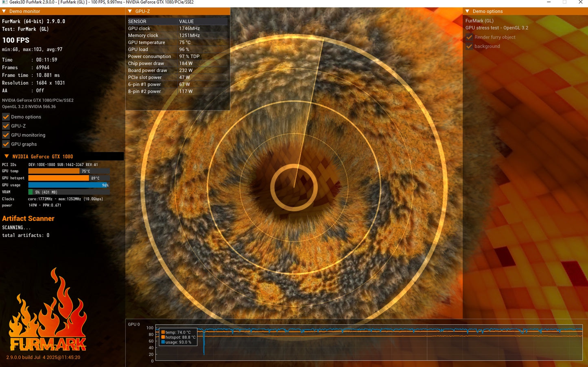Click the FurMark app icon in the title bar
Image resolution: width=588 pixels, height=367 pixels.
pyautogui.click(x=5, y=2)
